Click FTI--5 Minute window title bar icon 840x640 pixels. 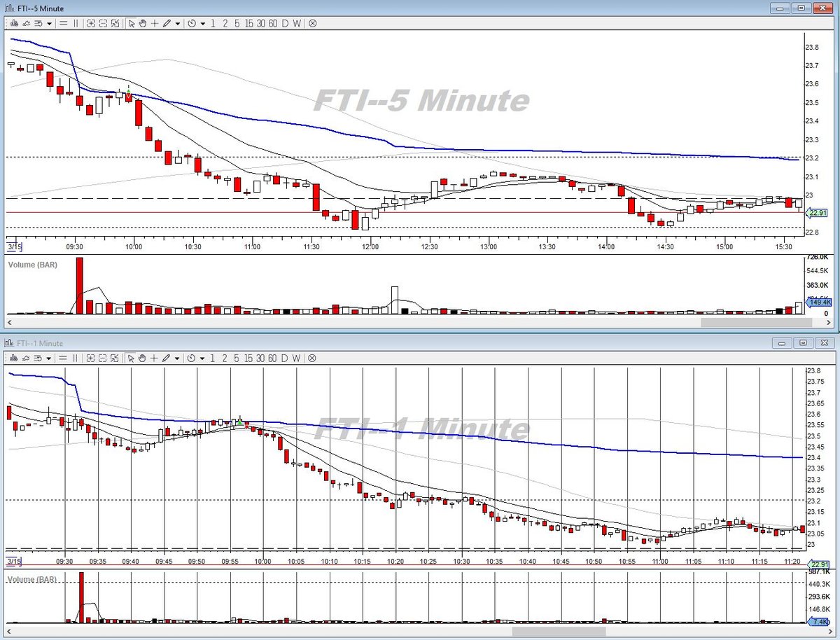(9, 8)
